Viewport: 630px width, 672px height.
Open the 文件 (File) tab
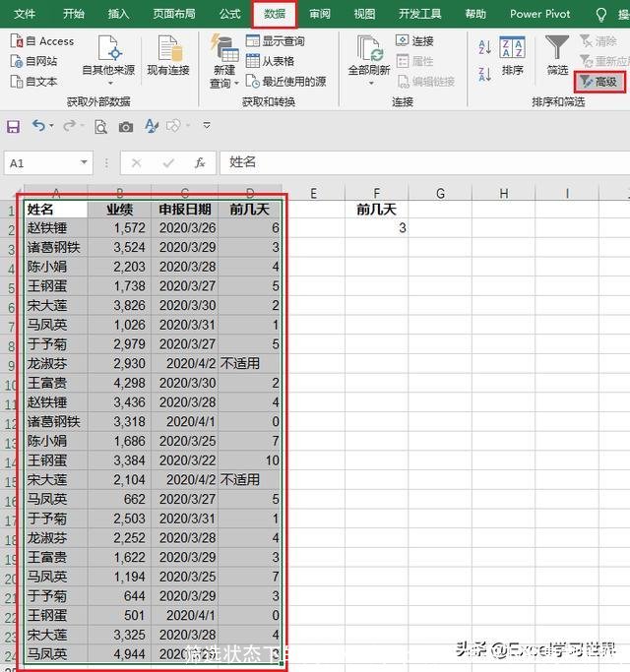click(x=25, y=14)
